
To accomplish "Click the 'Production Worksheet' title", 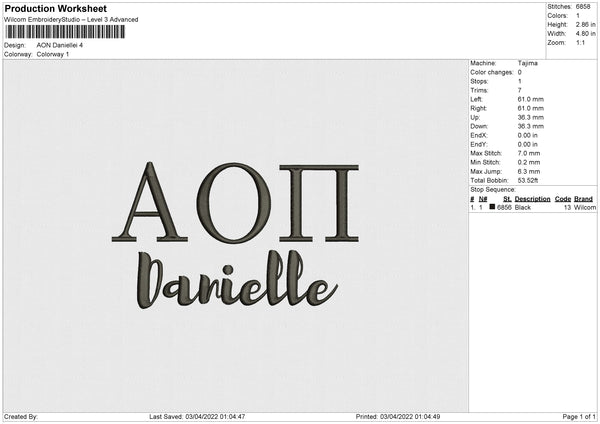I will pos(55,8).
